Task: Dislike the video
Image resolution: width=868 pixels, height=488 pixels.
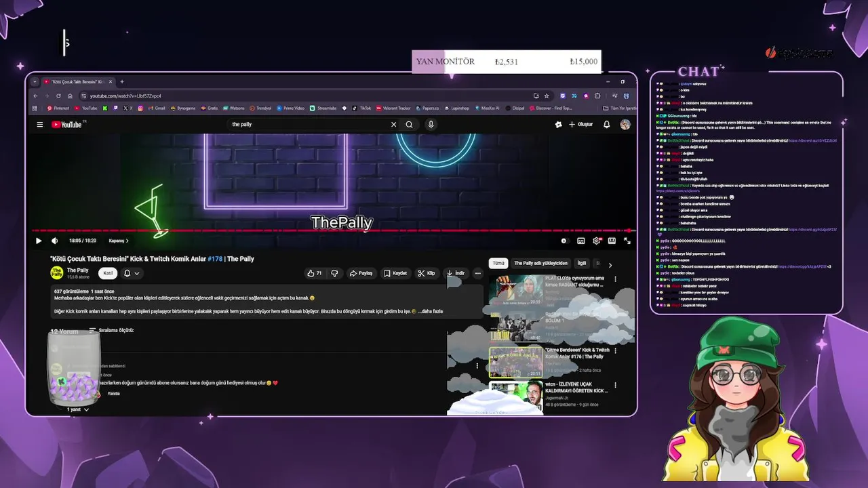Action: click(x=334, y=273)
